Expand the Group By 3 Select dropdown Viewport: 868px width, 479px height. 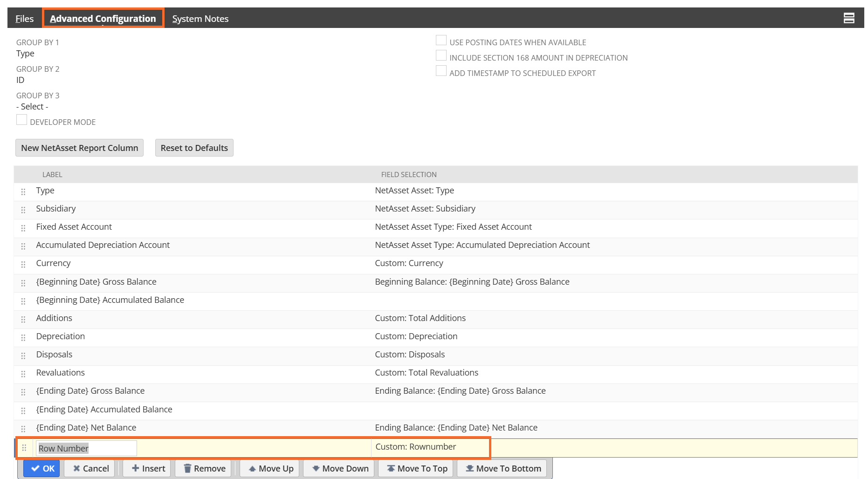32,107
